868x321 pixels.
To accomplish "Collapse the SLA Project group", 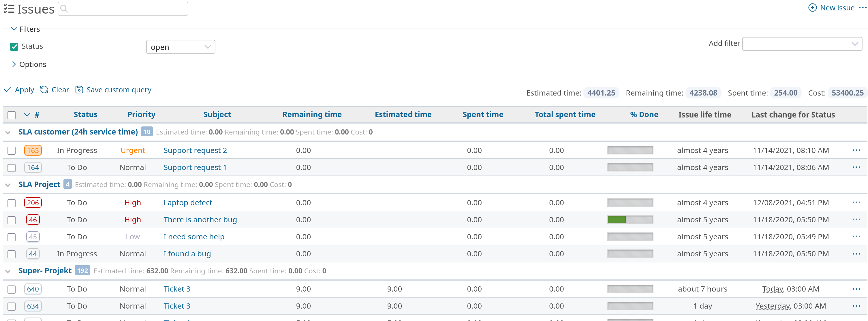I will pos(8,185).
